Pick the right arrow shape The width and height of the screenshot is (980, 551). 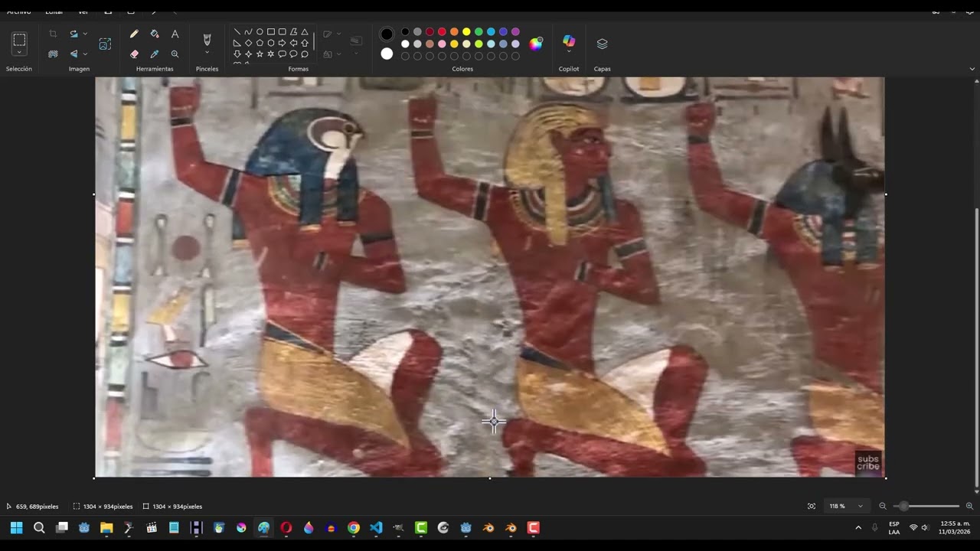click(x=283, y=43)
